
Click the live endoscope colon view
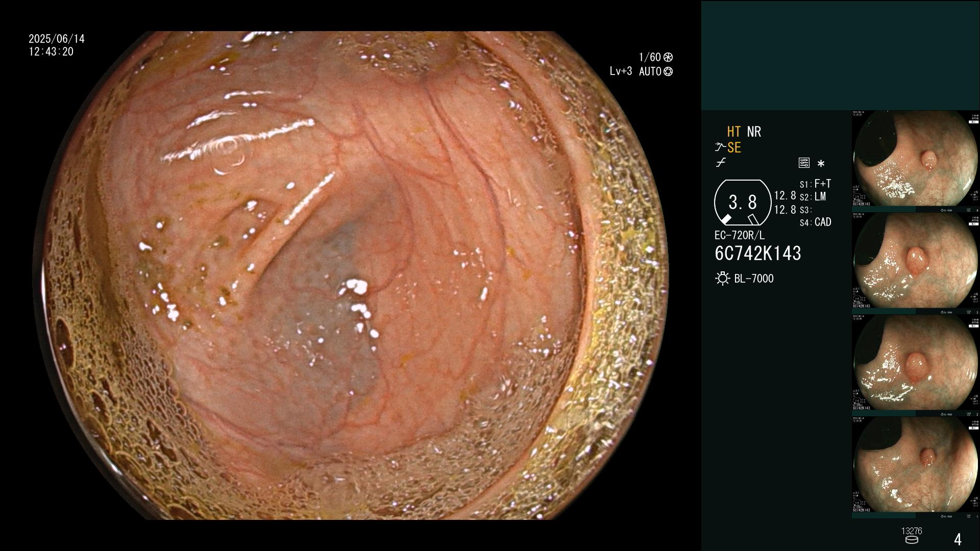tap(350, 275)
